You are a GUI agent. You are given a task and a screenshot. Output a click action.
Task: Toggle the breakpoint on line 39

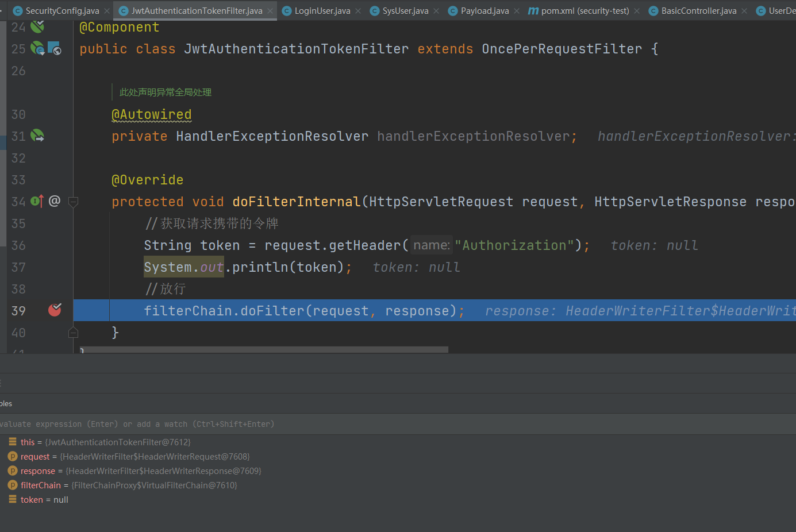[55, 311]
